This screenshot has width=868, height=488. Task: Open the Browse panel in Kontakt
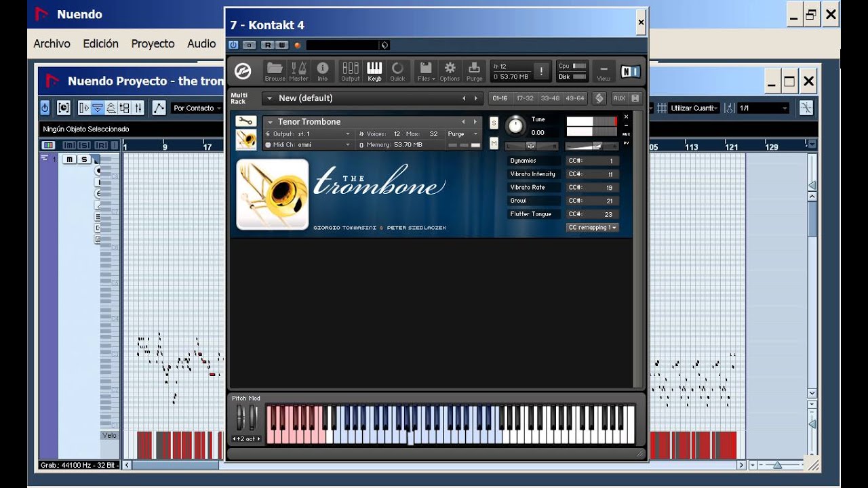coord(275,70)
